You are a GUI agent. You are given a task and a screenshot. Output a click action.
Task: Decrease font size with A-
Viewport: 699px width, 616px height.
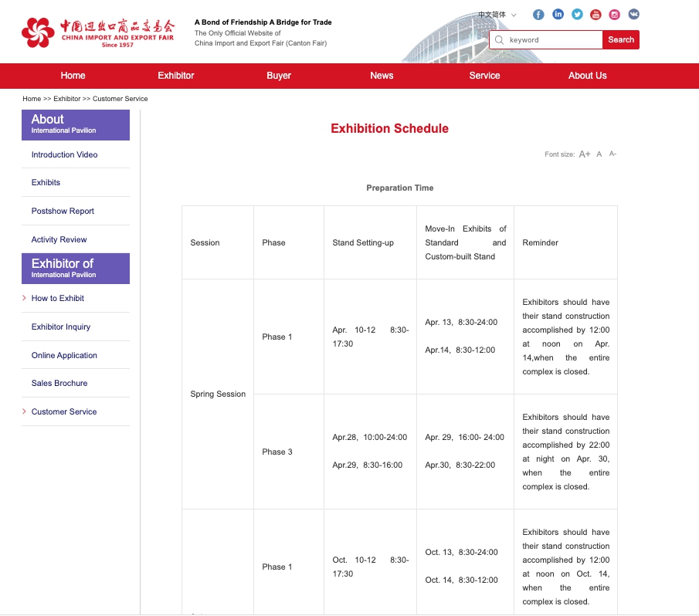pyautogui.click(x=613, y=154)
